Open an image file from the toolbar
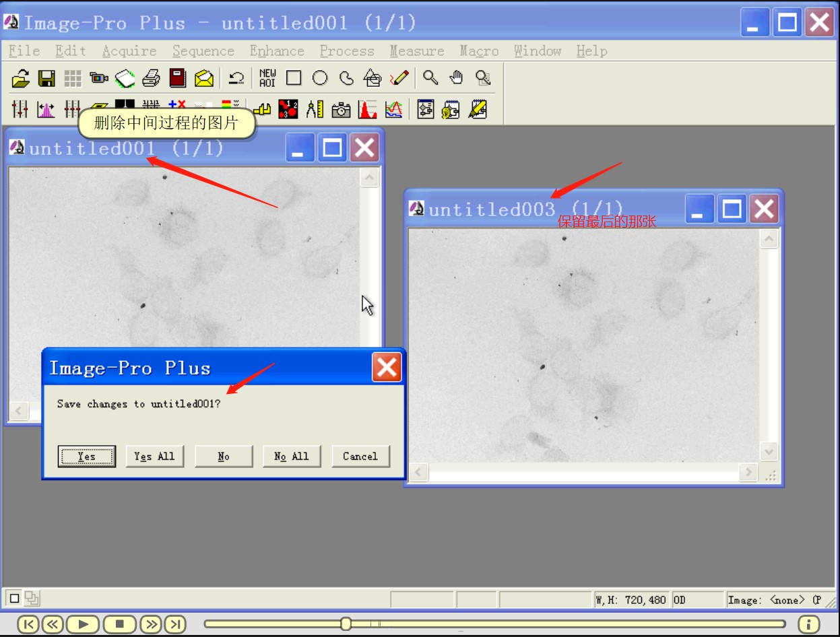 [x=21, y=77]
